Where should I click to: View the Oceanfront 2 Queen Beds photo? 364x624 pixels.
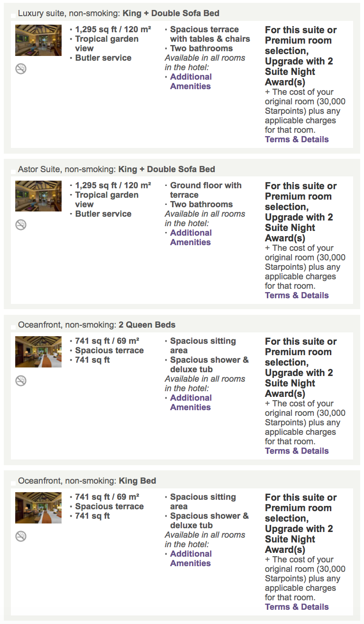(38, 352)
